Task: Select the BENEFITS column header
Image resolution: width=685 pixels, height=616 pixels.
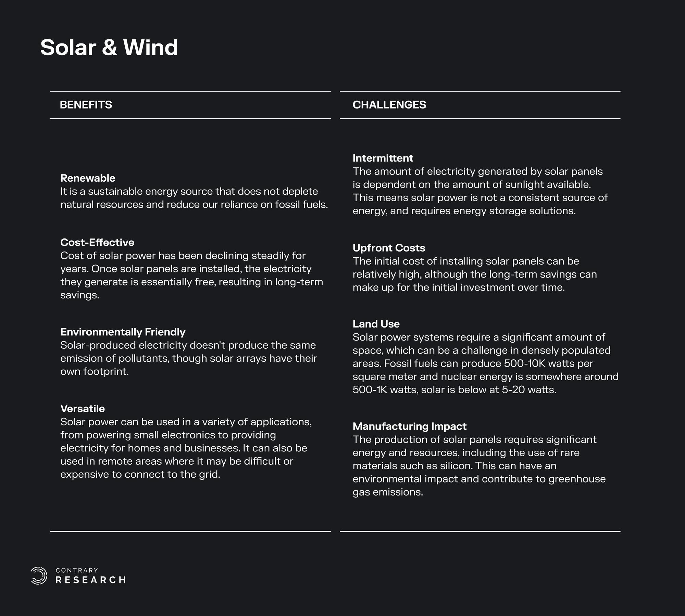Action: click(86, 105)
